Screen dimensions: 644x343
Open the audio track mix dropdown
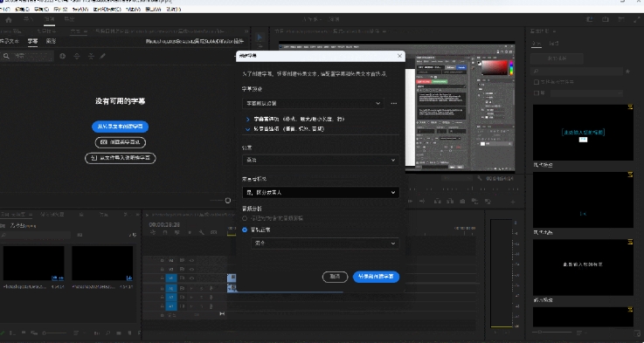coord(325,244)
